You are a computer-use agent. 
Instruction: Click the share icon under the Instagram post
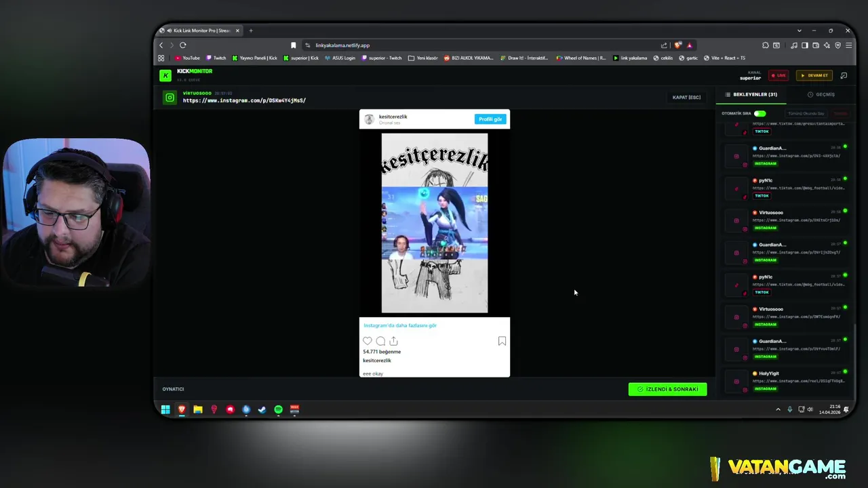[x=393, y=341]
